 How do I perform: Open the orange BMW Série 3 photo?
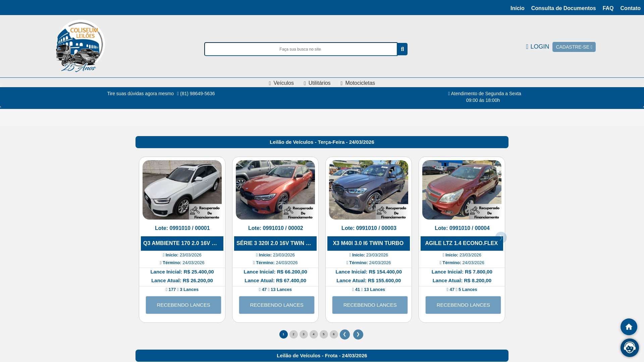[275, 190]
